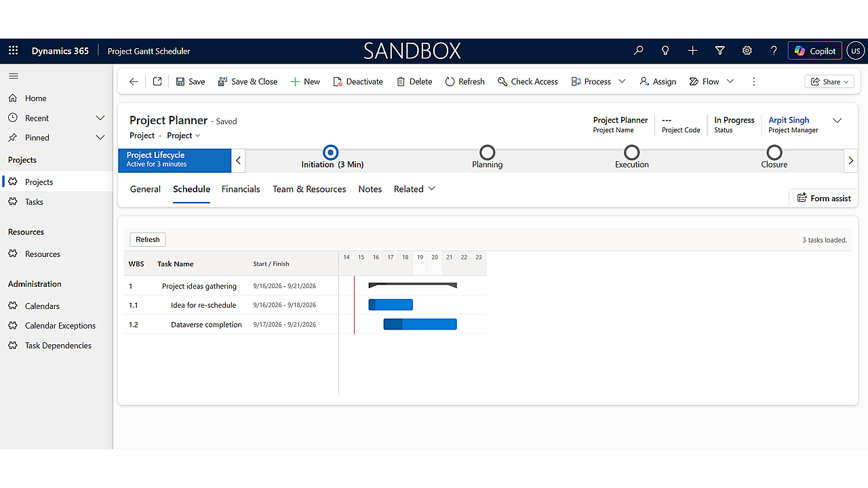The height and width of the screenshot is (488, 868).
Task: Open the settings gear icon
Action: 747,51
